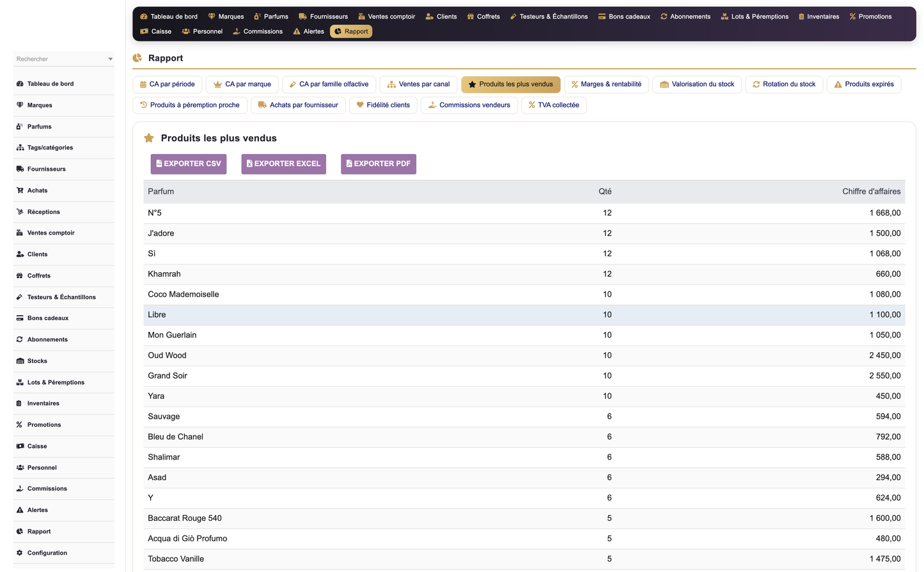Open Ventes comptoir in top navigation
Viewport: 924px width, 572px height.
386,17
